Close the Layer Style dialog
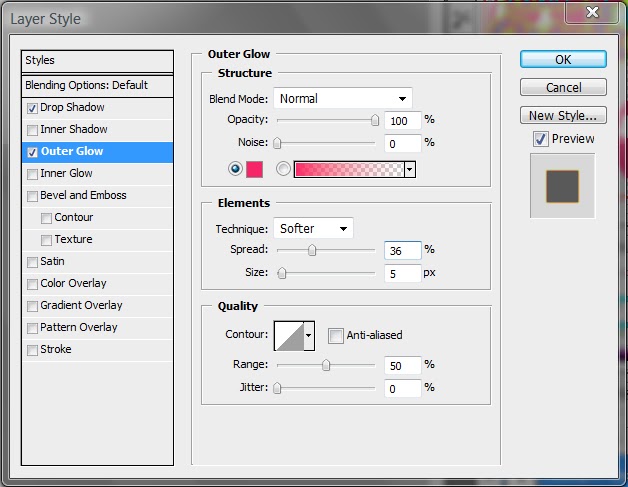This screenshot has height=487, width=628. pos(592,12)
